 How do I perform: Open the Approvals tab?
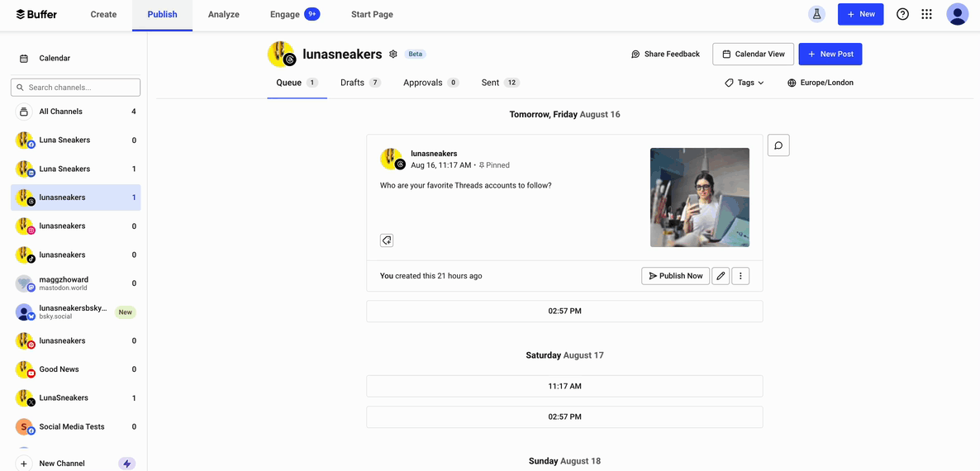pyautogui.click(x=431, y=83)
